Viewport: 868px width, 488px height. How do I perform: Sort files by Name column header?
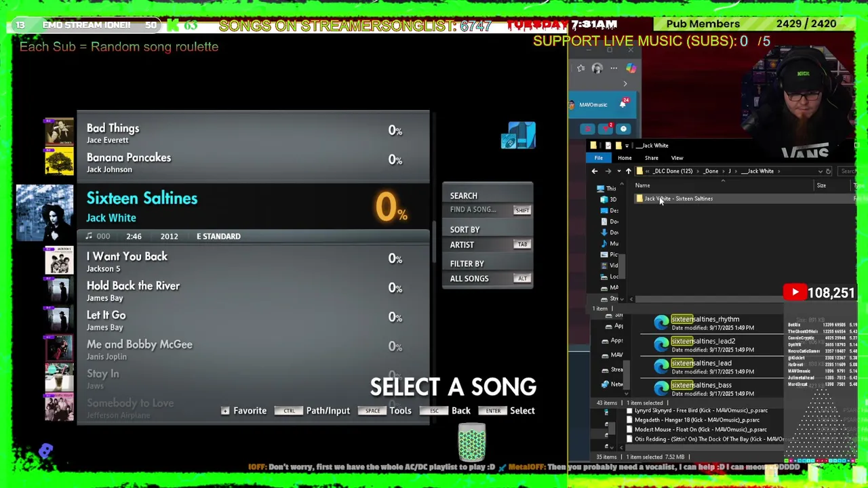642,186
